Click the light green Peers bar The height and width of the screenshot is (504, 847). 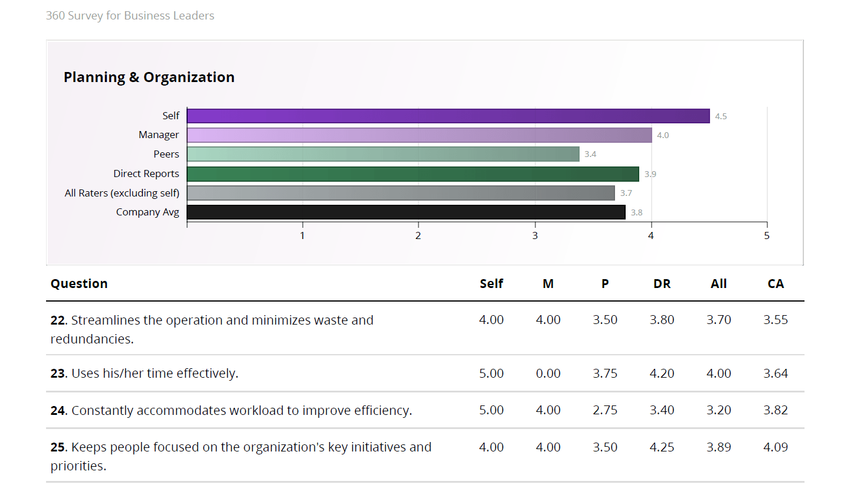[383, 154]
